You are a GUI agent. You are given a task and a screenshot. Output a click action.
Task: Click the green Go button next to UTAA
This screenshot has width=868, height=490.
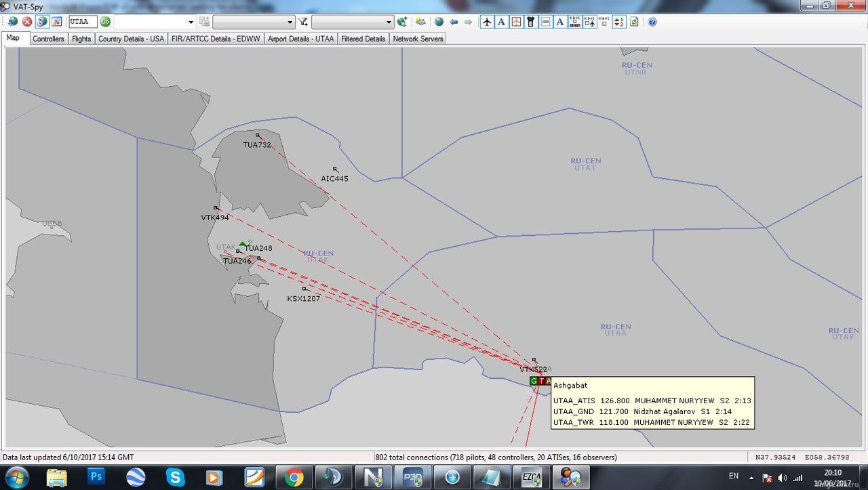pos(106,22)
